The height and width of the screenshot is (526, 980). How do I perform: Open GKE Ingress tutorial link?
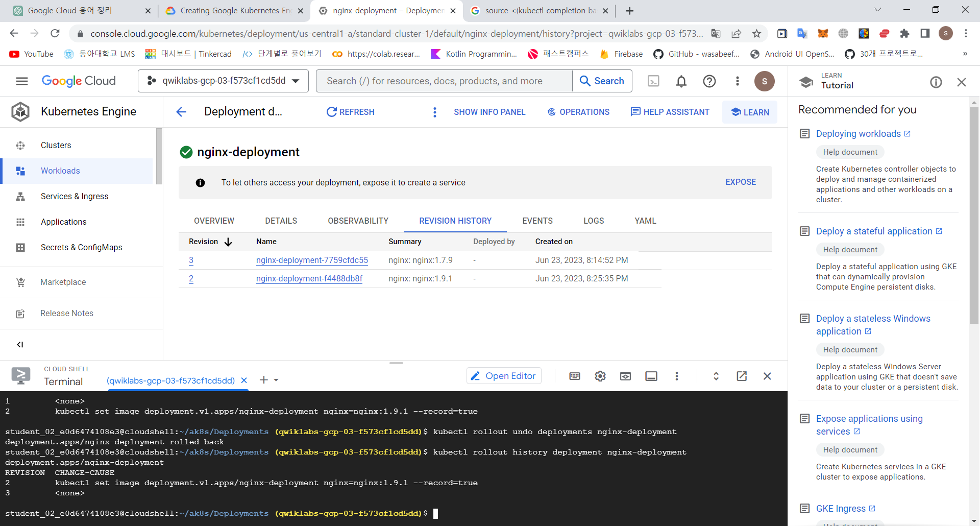[845, 509]
